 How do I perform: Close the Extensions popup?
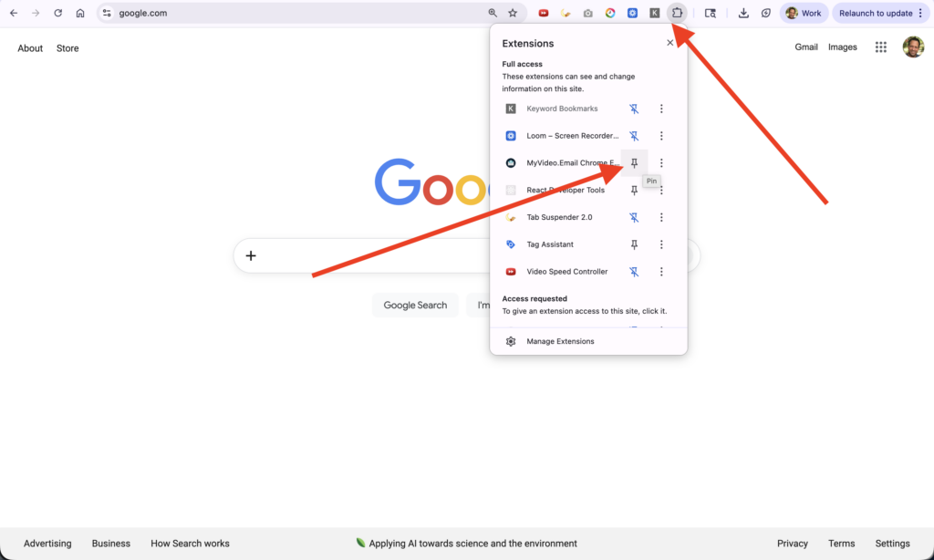[x=670, y=43]
